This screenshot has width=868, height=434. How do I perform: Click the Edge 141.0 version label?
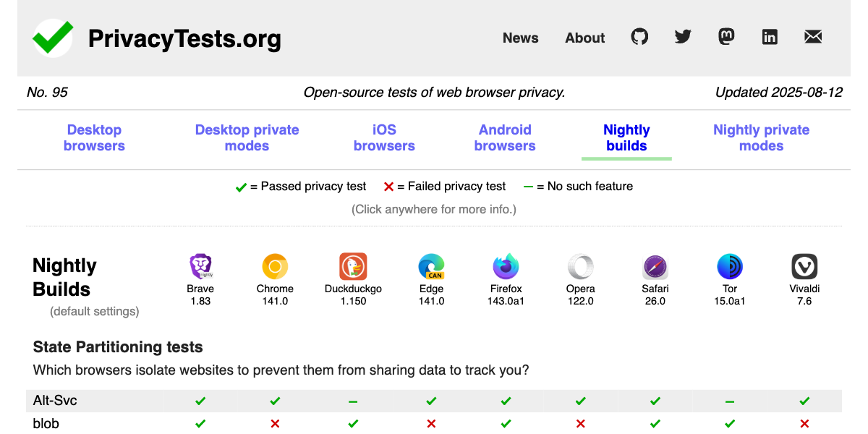tap(431, 295)
